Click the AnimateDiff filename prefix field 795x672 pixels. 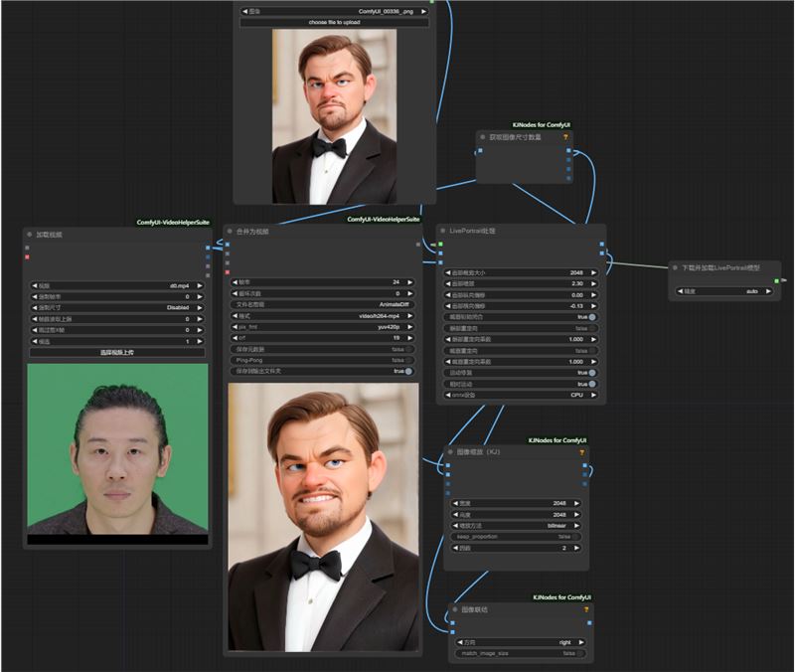tap(322, 304)
